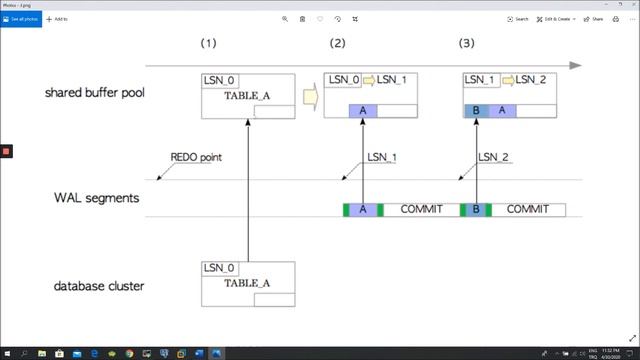Screen dimensions: 640x360
Task: Open File Explorer from the taskbar
Action: coord(42,353)
